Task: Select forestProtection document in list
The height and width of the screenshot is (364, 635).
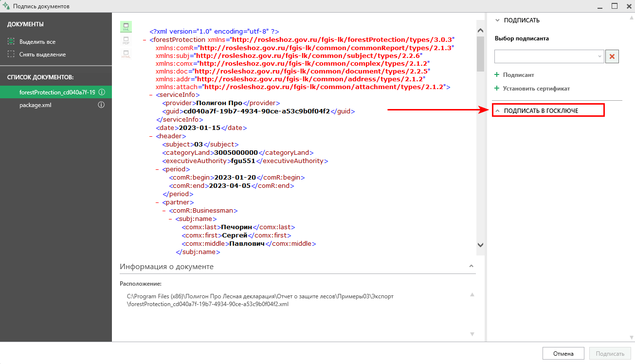Action: 56,92
